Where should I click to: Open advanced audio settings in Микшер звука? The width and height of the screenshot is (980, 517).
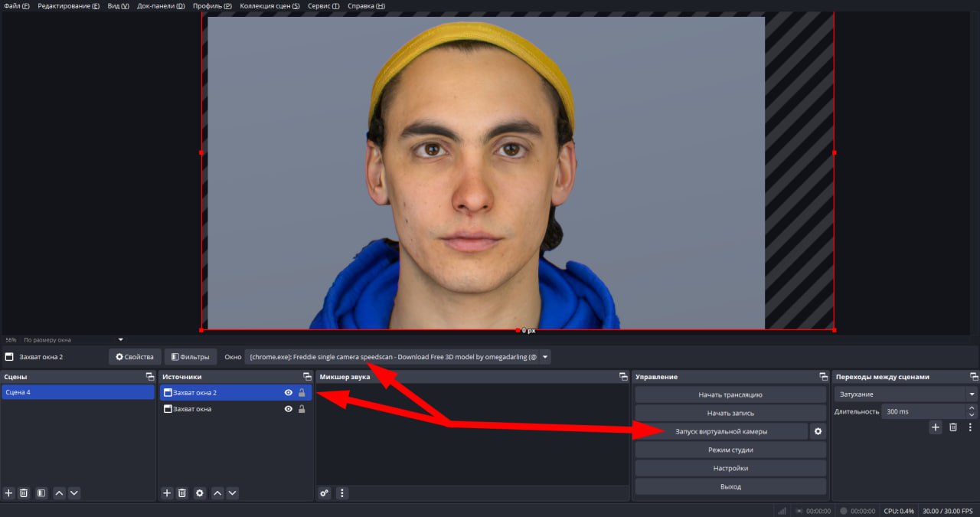325,493
